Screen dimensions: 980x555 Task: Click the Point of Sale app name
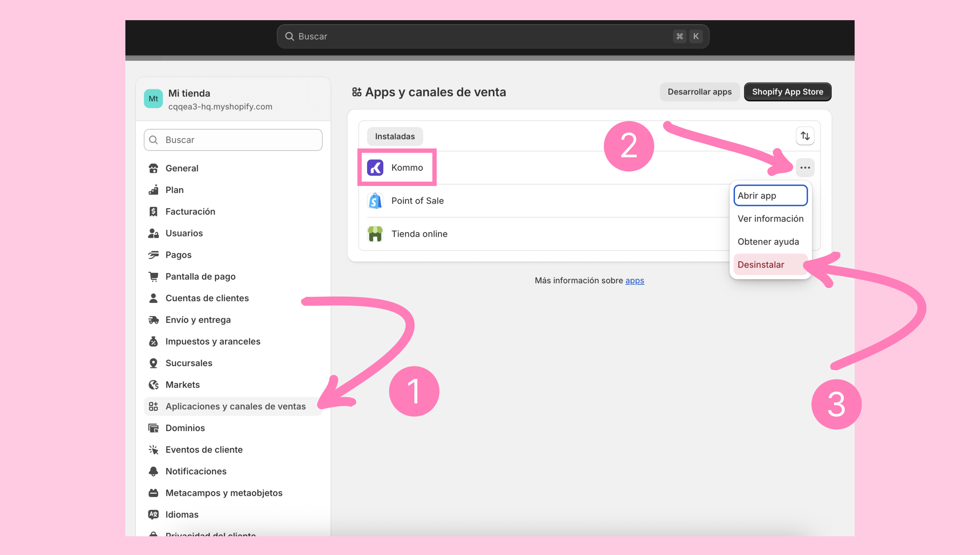[x=417, y=201]
